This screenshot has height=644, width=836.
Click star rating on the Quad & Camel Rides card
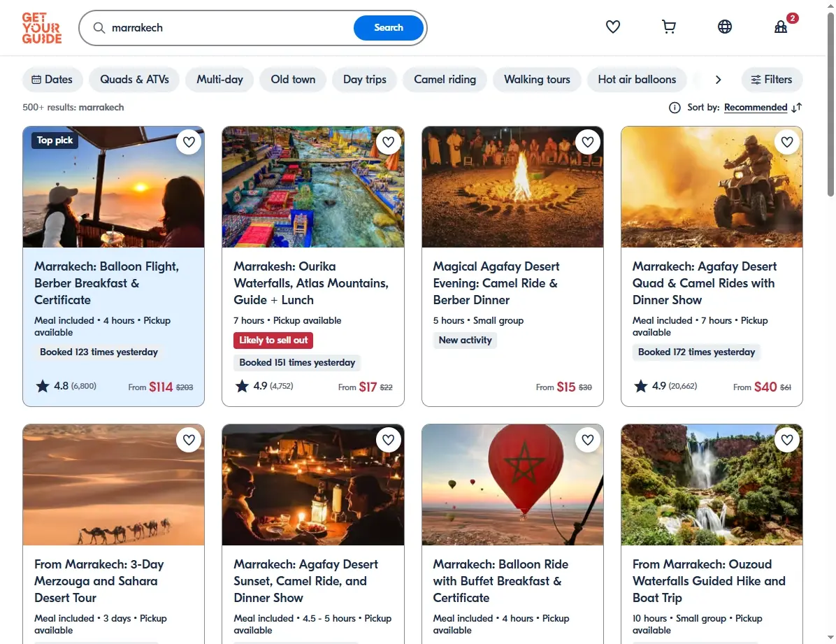[665, 386]
